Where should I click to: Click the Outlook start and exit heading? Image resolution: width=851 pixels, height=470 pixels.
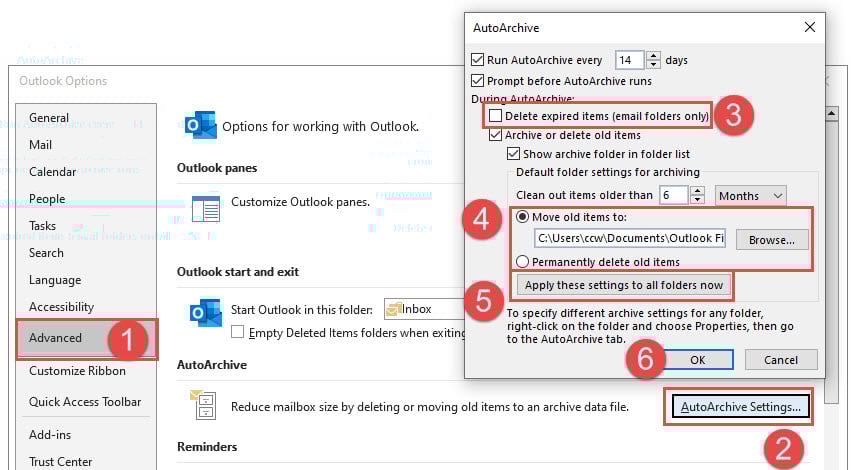238,272
